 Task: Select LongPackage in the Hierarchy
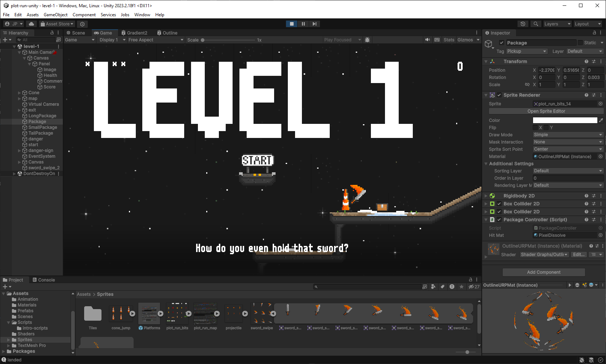tap(42, 116)
